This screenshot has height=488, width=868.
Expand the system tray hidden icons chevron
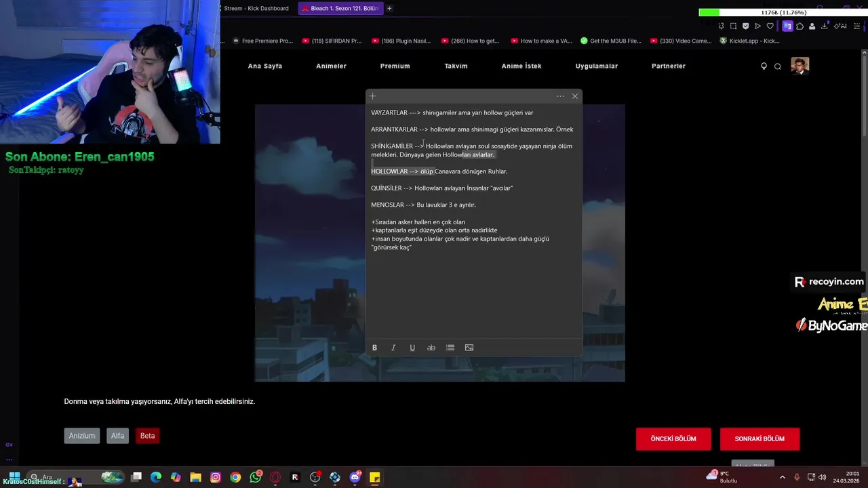click(x=782, y=477)
